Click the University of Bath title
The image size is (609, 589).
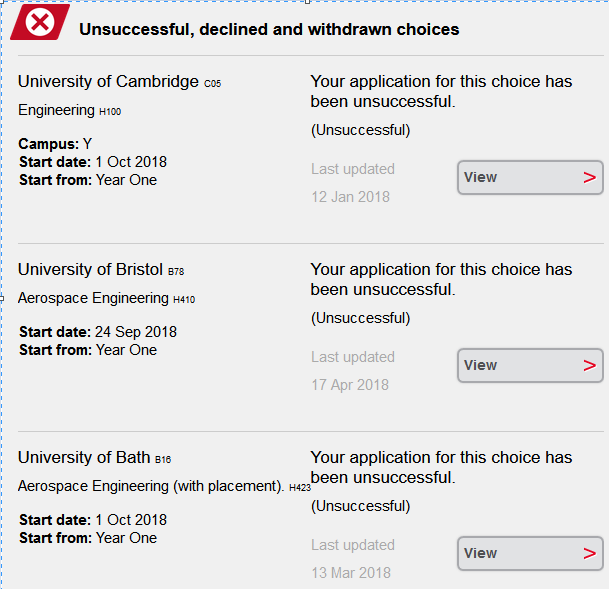click(84, 457)
